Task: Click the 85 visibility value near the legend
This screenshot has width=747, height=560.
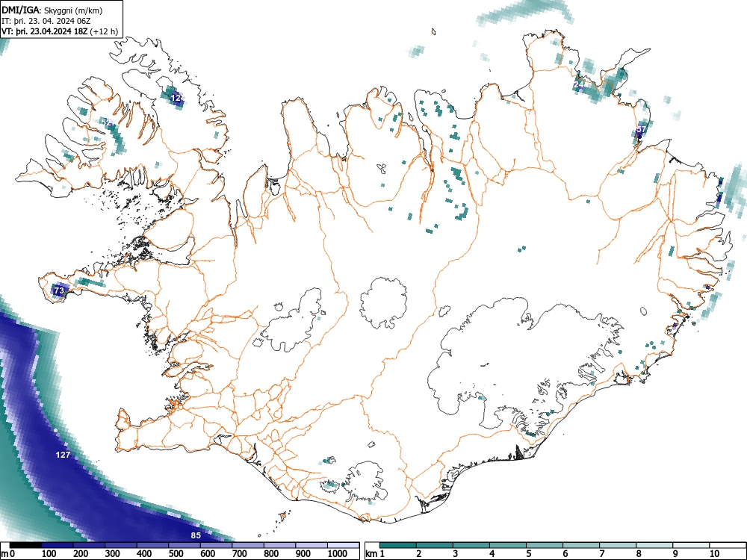Action: (x=196, y=535)
